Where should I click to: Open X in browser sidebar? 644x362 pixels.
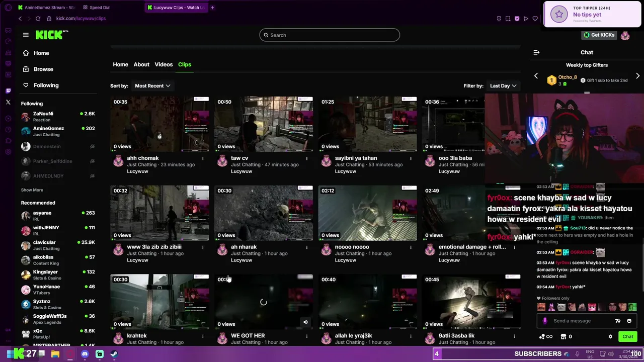[x=8, y=102]
